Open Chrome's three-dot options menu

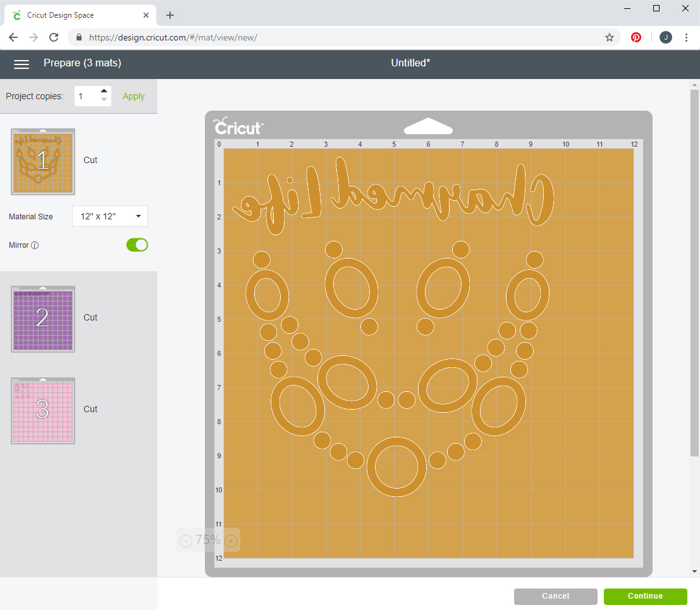tap(686, 37)
